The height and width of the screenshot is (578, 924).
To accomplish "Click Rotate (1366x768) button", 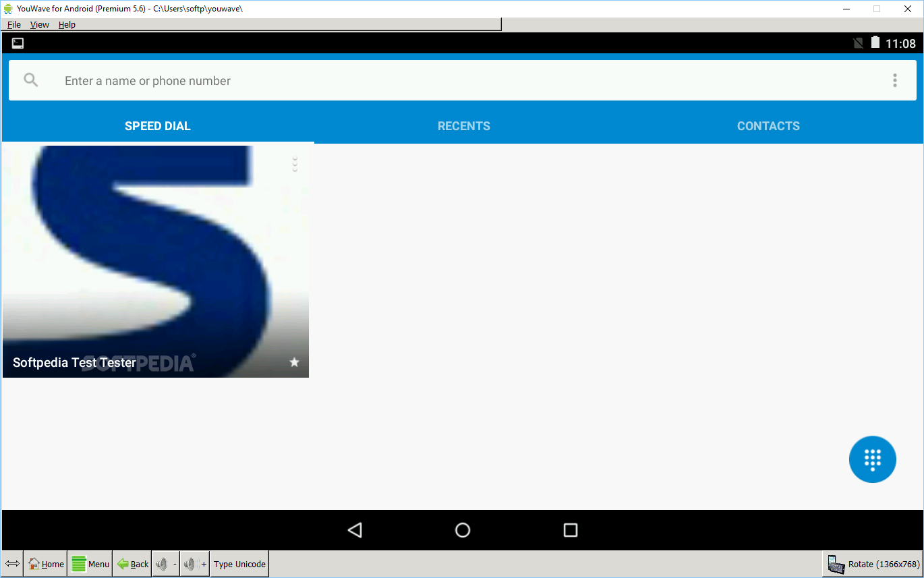I will pos(873,564).
